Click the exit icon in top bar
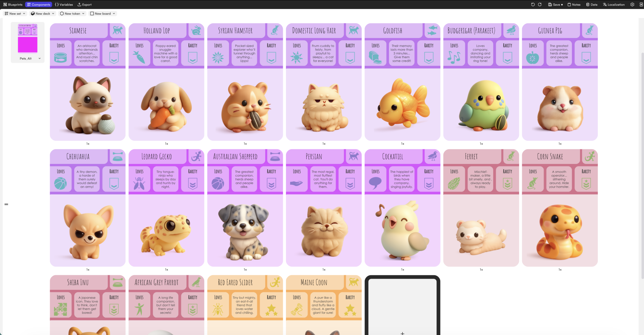This screenshot has width=644, height=335. point(641,5)
